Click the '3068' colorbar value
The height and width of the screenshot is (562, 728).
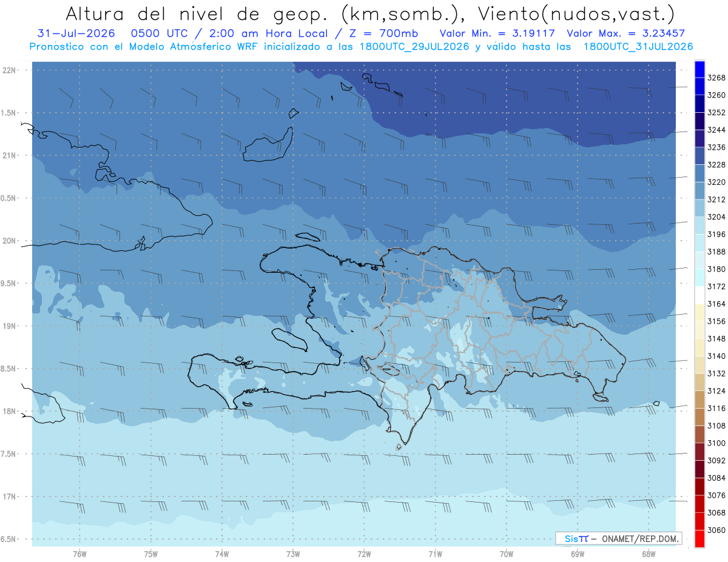pos(716,513)
